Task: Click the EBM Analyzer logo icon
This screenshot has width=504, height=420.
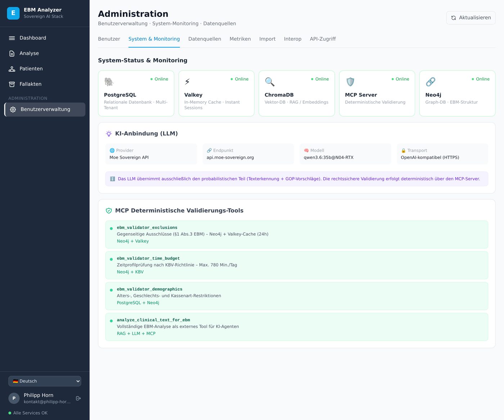Action: [13, 13]
